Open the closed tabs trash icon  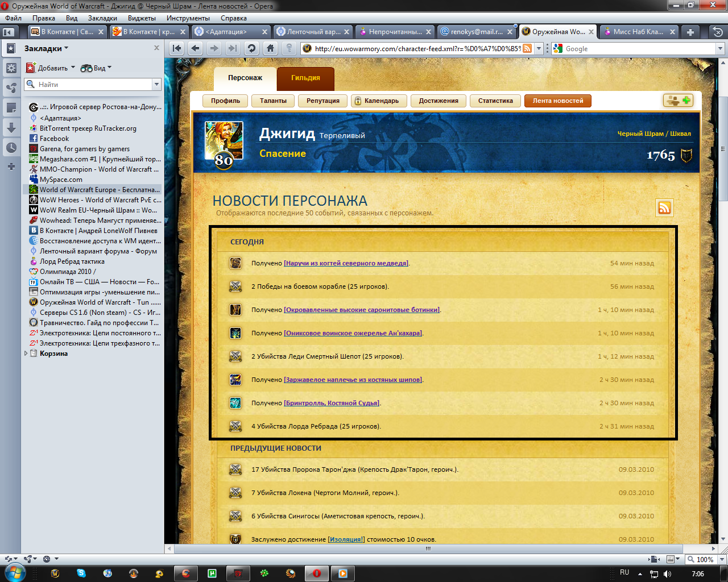click(718, 32)
